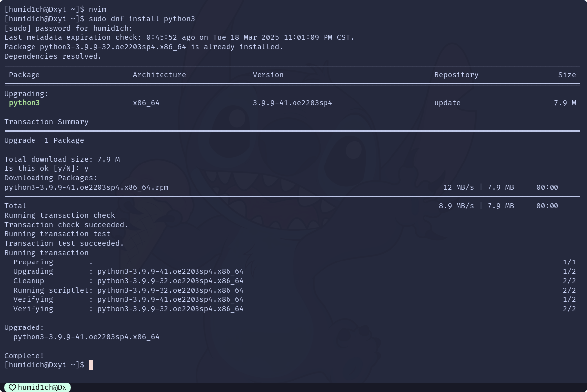The image size is (587, 392).
Task: Click the '1/1' counter in Preparing row
Action: (569, 262)
